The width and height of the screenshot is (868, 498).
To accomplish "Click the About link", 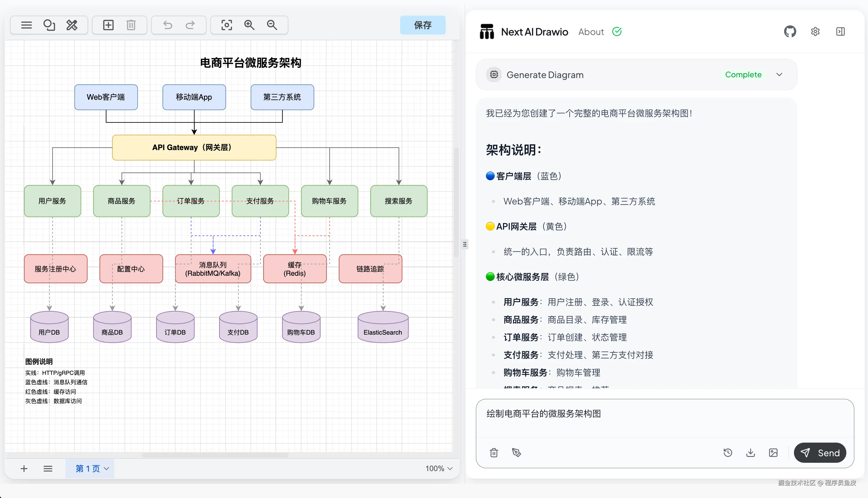I will [591, 32].
